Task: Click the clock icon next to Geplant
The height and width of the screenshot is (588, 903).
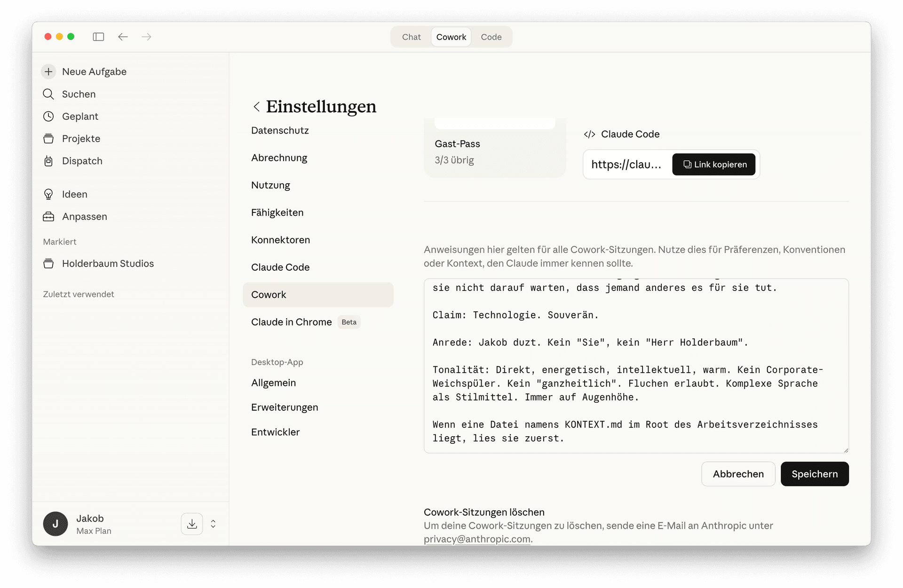Action: coord(48,116)
